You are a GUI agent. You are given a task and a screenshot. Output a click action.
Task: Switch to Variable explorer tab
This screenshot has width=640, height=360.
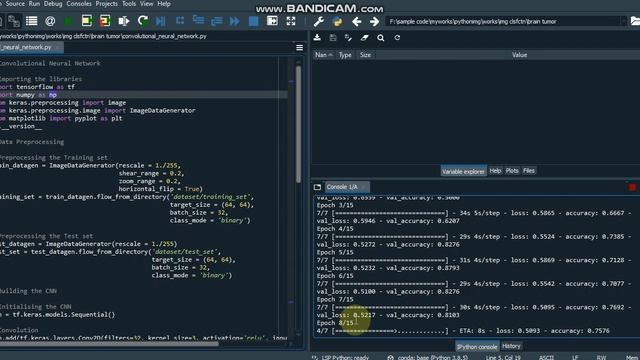(x=464, y=171)
